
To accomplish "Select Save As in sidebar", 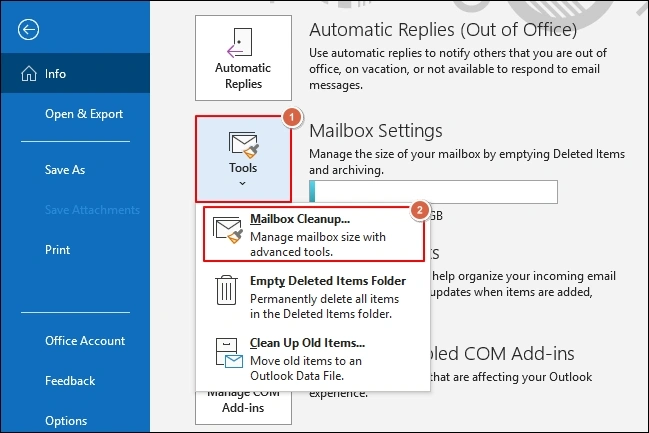I will click(x=65, y=170).
